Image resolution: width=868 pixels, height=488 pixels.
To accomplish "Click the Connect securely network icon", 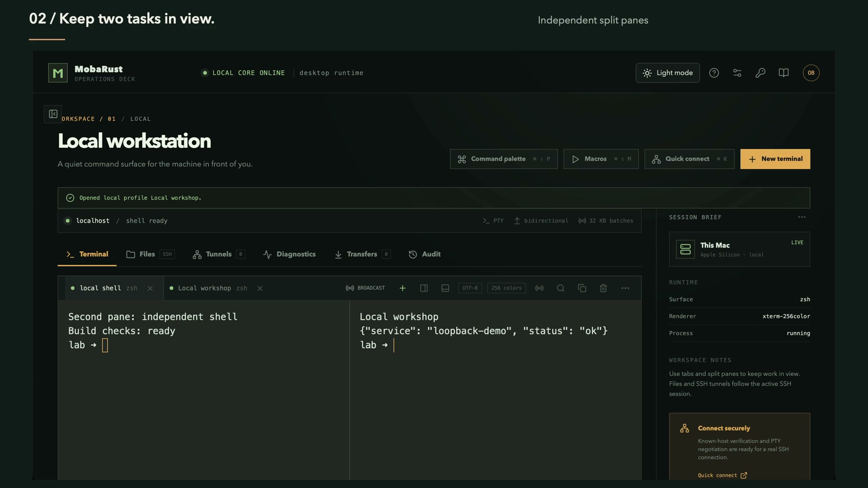I will 684,428.
